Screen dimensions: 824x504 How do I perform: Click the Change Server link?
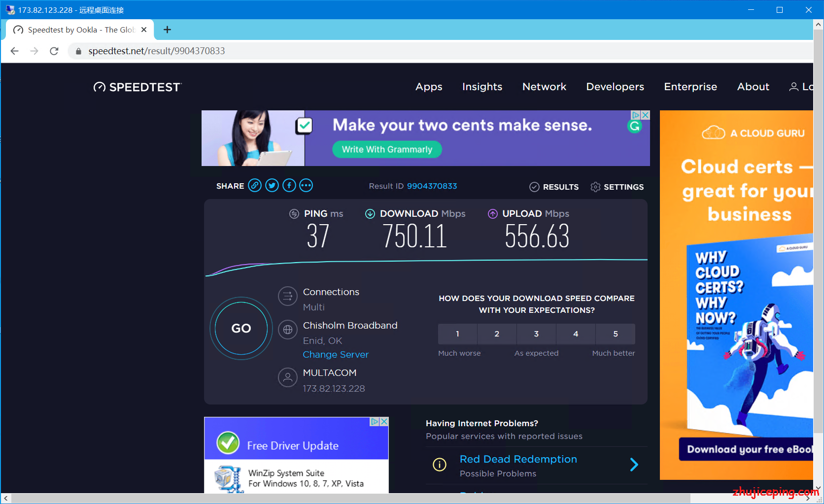pos(336,355)
